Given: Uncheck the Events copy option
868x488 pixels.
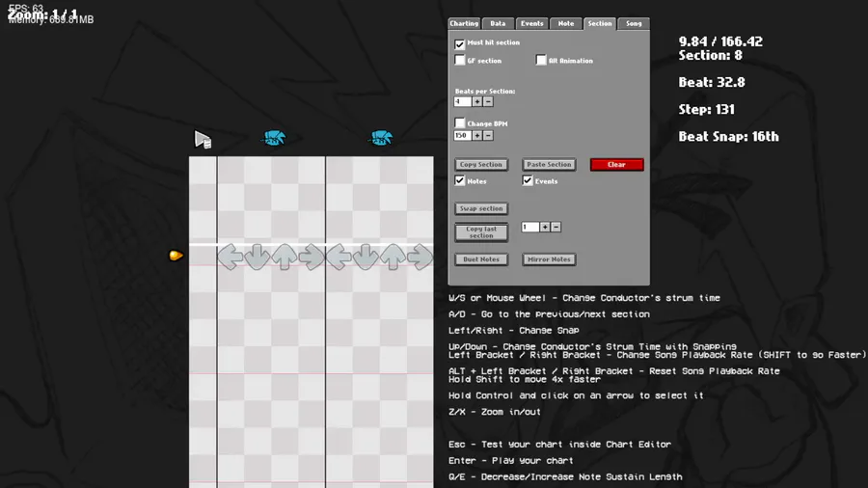Looking at the screenshot, I should [528, 180].
